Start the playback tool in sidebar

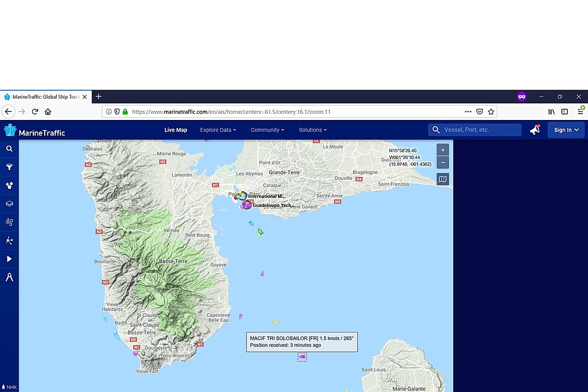[x=9, y=259]
